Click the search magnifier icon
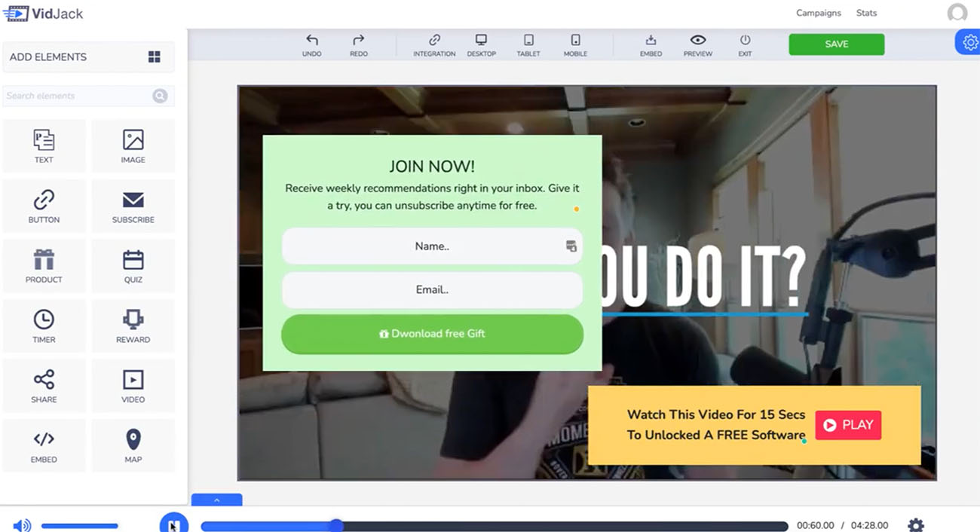This screenshot has height=532, width=980. click(x=160, y=96)
